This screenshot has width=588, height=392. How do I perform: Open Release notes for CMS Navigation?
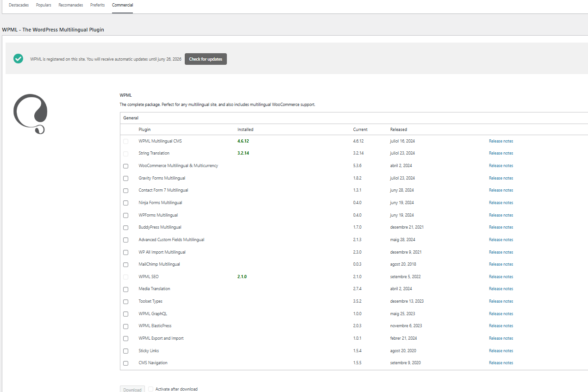501,363
